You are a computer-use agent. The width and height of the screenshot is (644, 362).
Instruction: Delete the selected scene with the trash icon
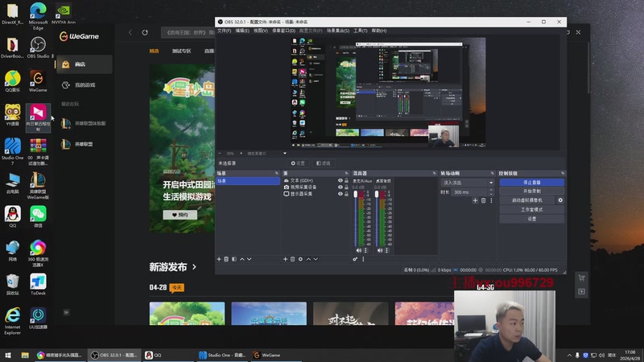pyautogui.click(x=226, y=259)
